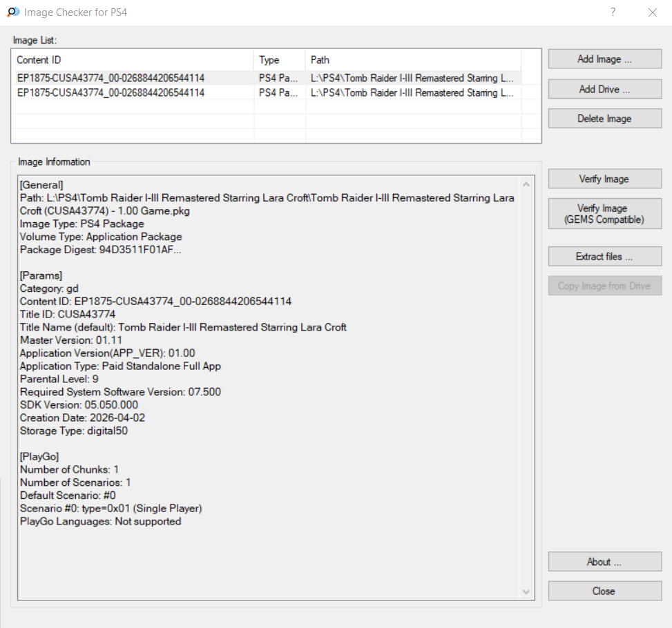Click the Volume Type: Application Package line

coord(101,237)
